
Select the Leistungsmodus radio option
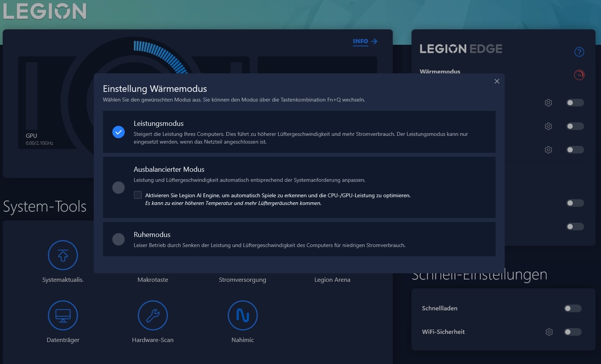click(x=119, y=132)
